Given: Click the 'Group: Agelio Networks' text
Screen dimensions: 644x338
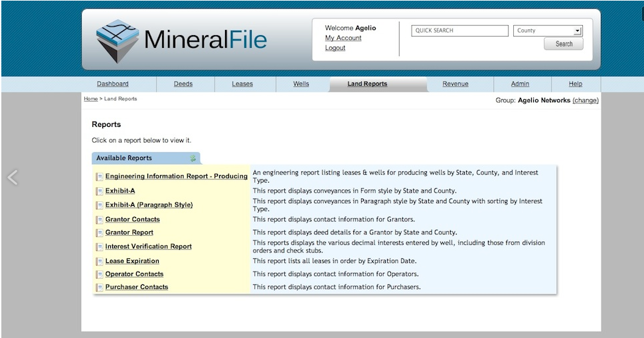Looking at the screenshot, I should click(x=532, y=100).
